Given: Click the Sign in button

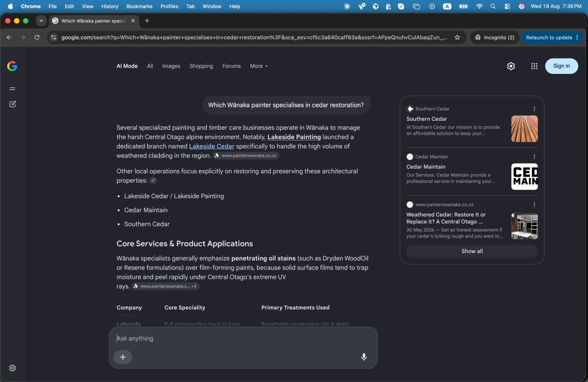Looking at the screenshot, I should (x=561, y=66).
